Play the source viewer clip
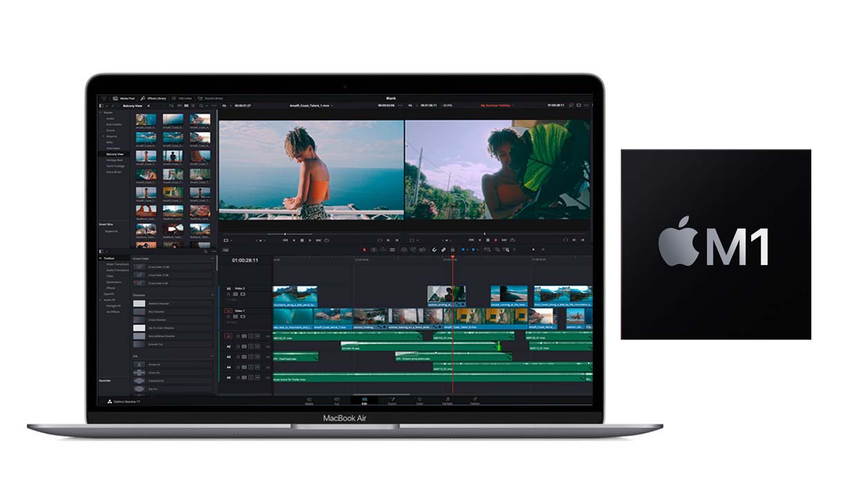Viewport: 868px width, 489px height. click(x=310, y=240)
